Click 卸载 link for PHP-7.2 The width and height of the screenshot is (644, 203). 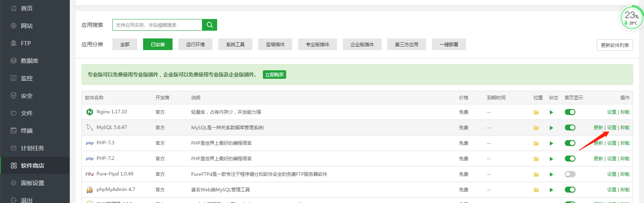click(x=625, y=159)
